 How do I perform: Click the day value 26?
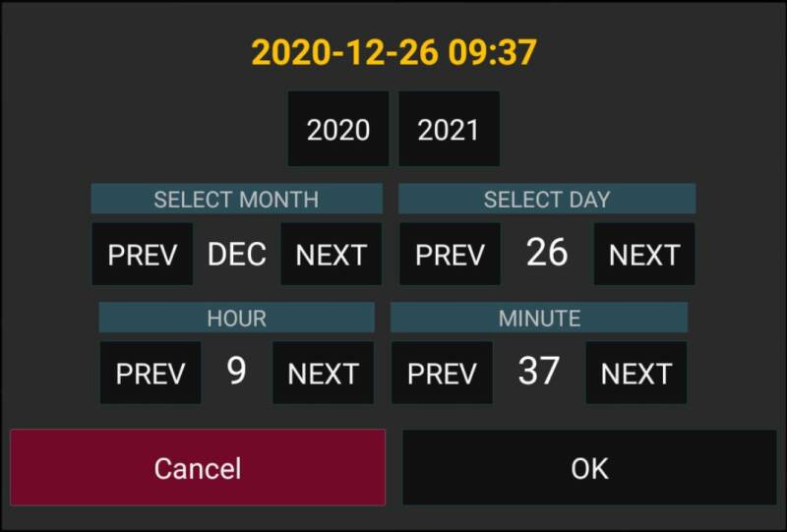point(547,254)
